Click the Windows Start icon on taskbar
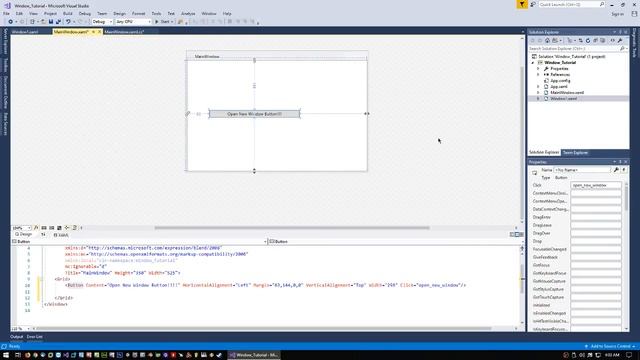640x360 pixels. pyautogui.click(x=6, y=355)
